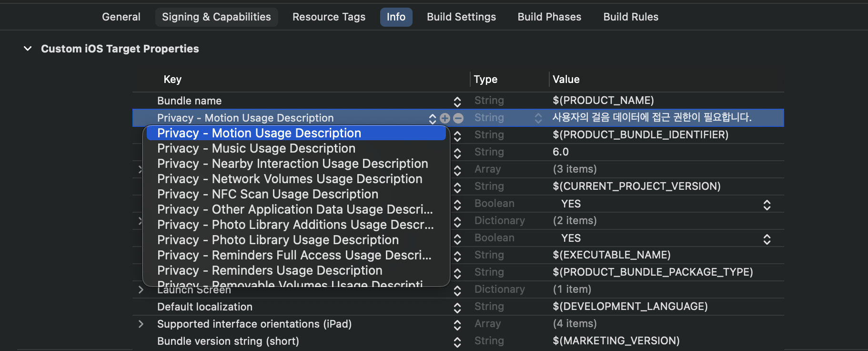
Task: Select Privacy - Reminders Usage Description option
Action: [270, 271]
